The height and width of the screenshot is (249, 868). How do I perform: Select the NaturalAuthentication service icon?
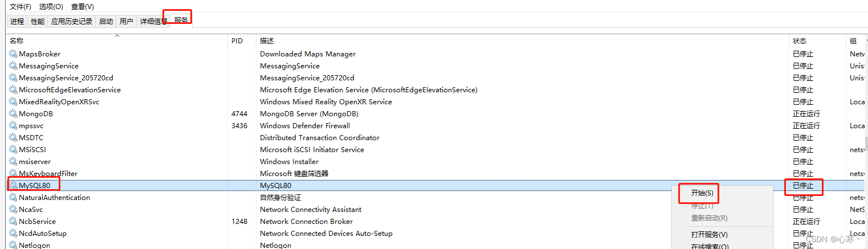click(x=13, y=198)
